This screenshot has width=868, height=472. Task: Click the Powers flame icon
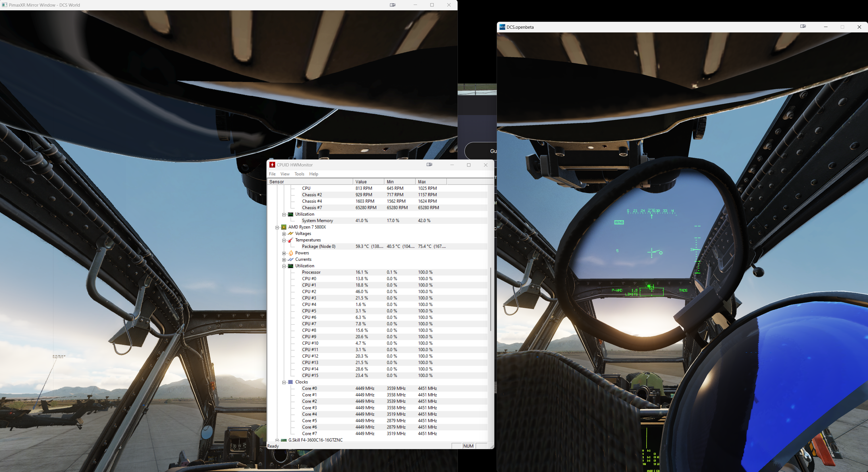tap(290, 253)
